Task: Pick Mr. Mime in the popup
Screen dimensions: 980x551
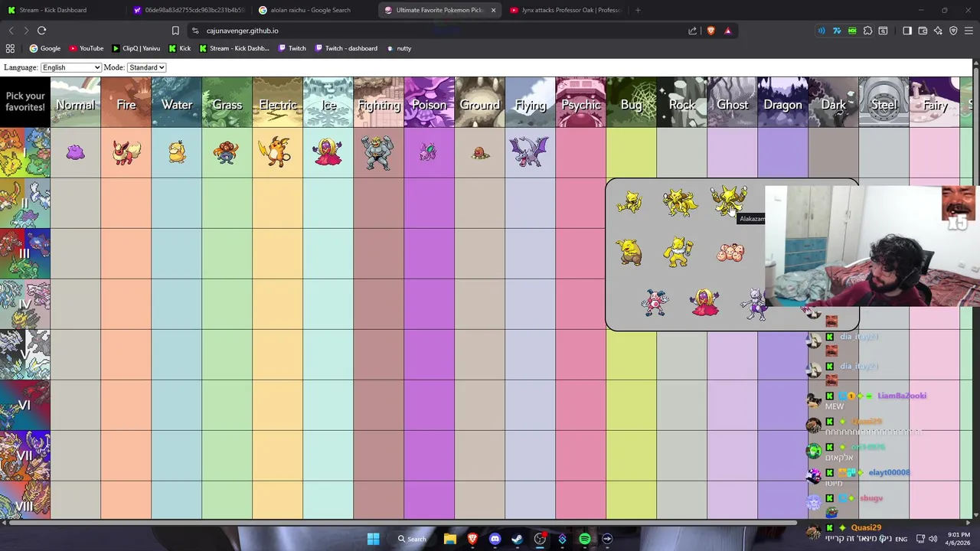Action: (x=655, y=303)
